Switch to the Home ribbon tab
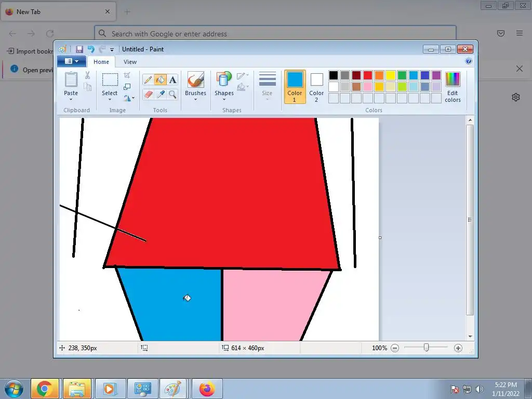Image resolution: width=532 pixels, height=399 pixels. point(101,62)
